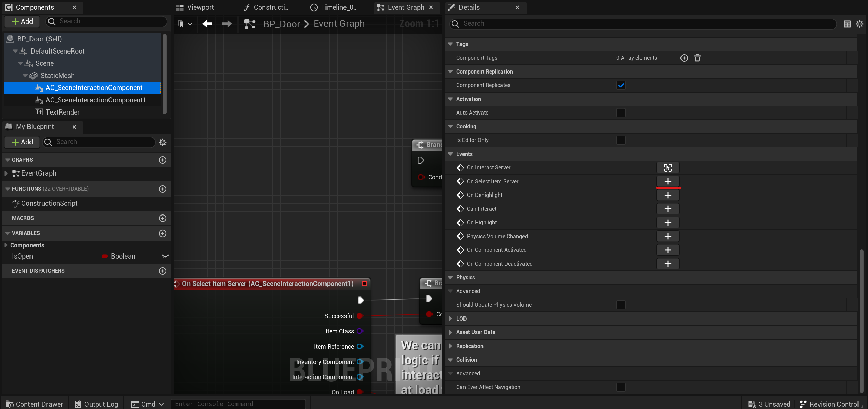
Task: Add a new macro with plus icon
Action: click(x=163, y=218)
